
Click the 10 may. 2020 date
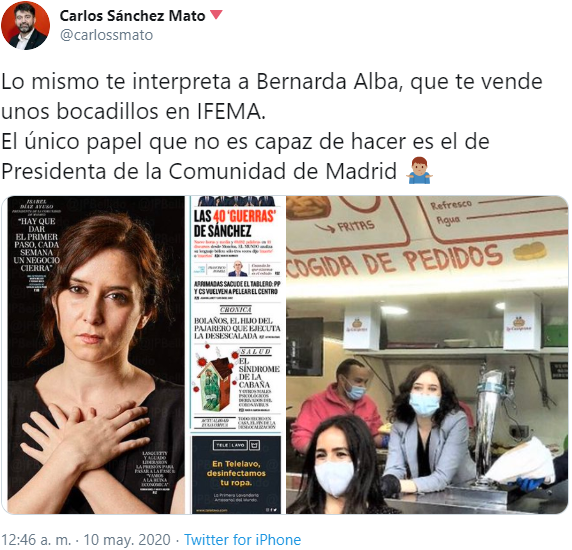click(x=127, y=539)
